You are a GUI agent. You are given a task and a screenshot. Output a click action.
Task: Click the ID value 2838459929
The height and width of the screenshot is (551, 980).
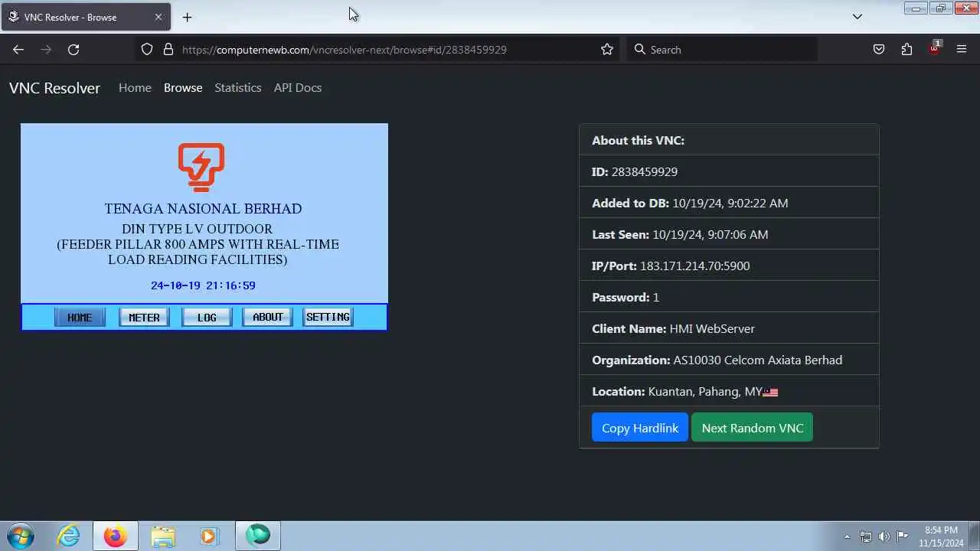click(644, 172)
